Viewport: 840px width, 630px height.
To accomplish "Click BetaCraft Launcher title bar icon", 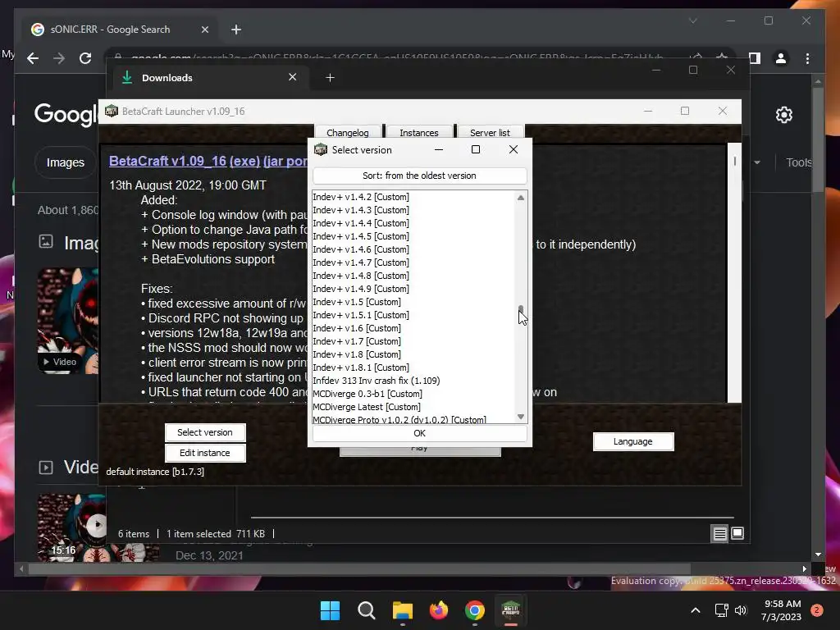I will point(112,111).
